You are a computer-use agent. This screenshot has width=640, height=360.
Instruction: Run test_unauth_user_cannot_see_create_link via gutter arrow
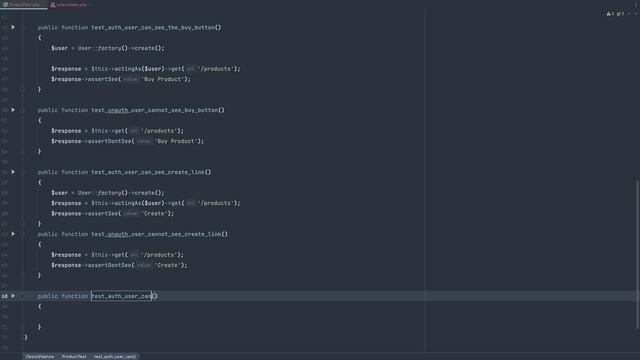coord(13,234)
